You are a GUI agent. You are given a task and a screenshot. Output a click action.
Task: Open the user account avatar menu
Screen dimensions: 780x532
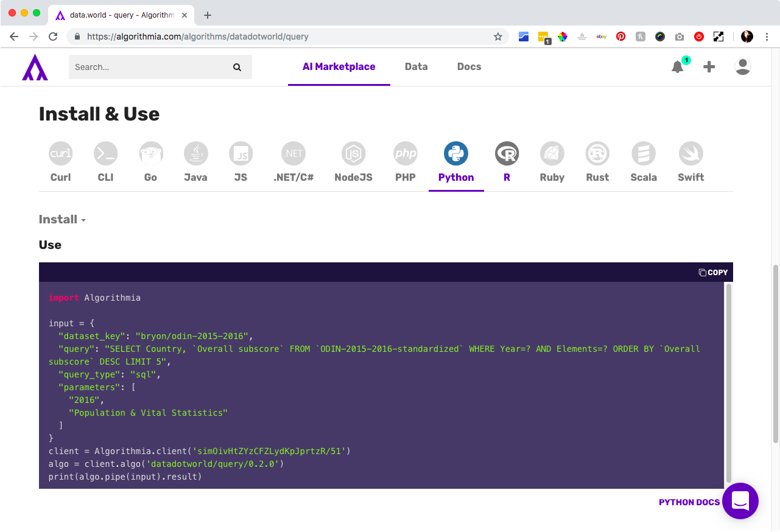click(743, 67)
